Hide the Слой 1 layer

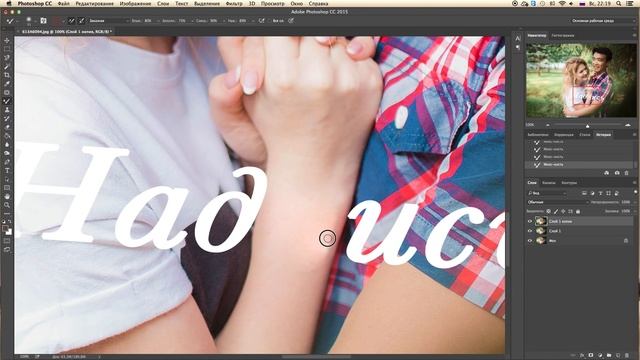[x=530, y=231]
